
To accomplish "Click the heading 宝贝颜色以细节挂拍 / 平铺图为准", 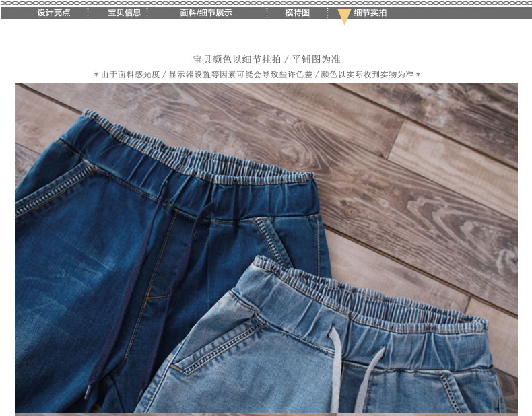I will [x=267, y=59].
